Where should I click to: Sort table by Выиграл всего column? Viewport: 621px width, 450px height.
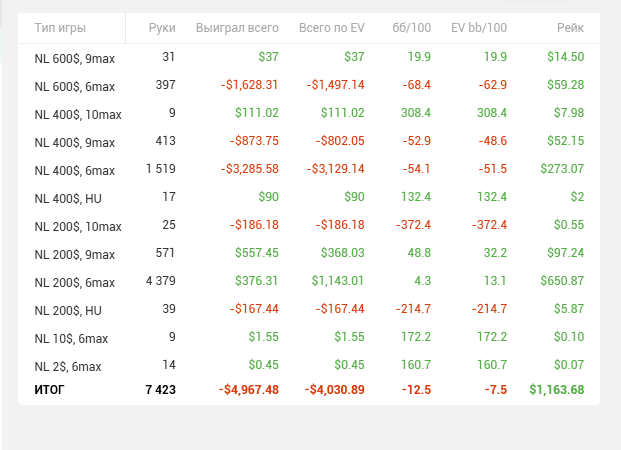point(236,28)
